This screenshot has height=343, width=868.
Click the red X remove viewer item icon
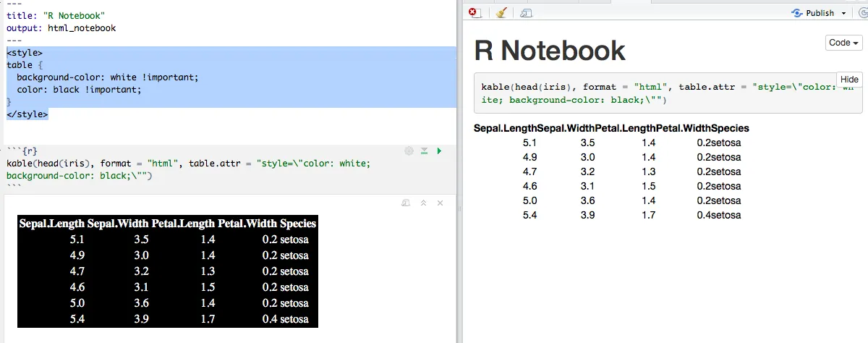point(474,12)
